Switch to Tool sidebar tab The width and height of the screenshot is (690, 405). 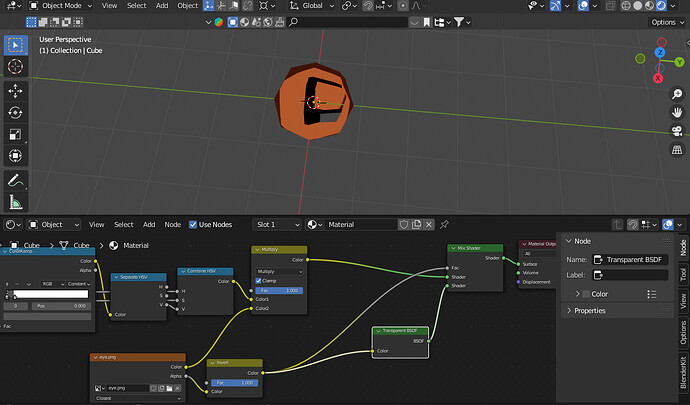(x=683, y=274)
